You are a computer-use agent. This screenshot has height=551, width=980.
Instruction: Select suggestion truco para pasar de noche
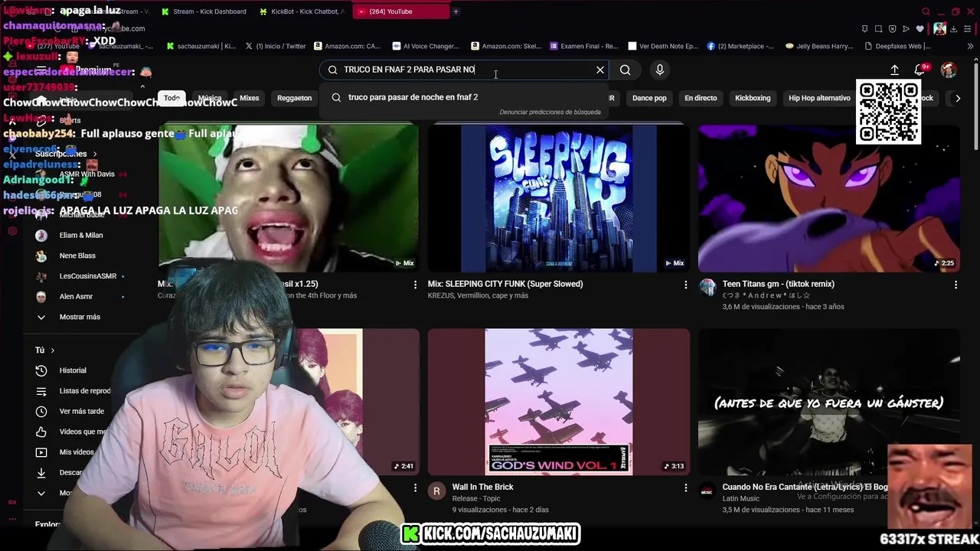(464, 97)
